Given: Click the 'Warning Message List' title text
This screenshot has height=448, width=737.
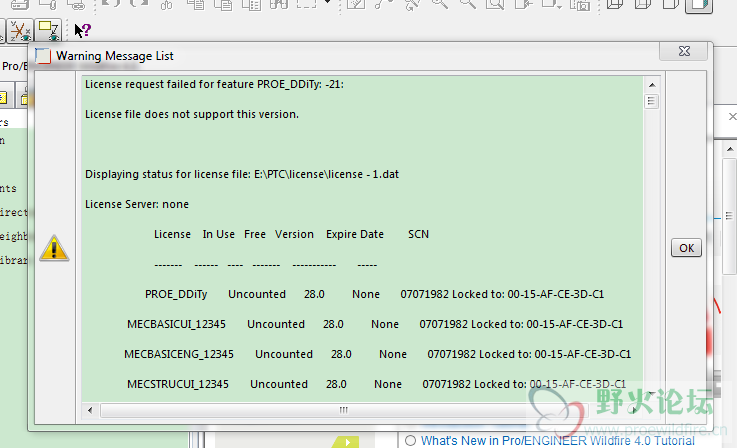Looking at the screenshot, I should [x=115, y=56].
